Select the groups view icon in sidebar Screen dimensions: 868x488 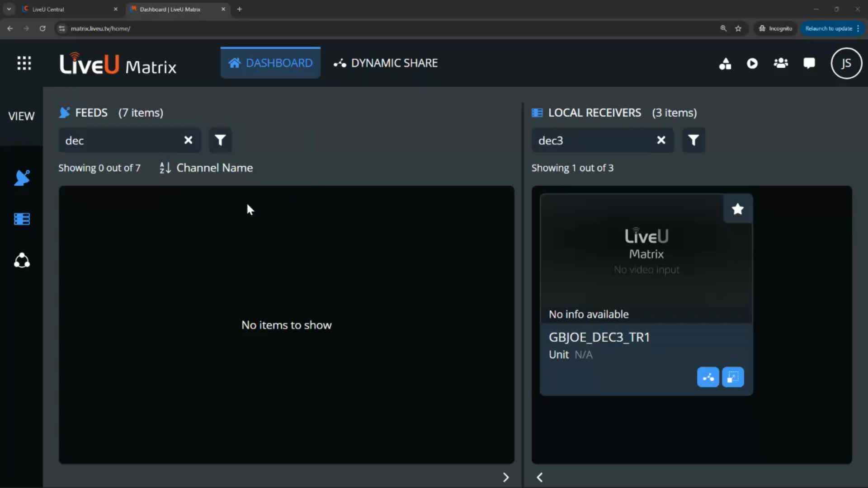(22, 261)
